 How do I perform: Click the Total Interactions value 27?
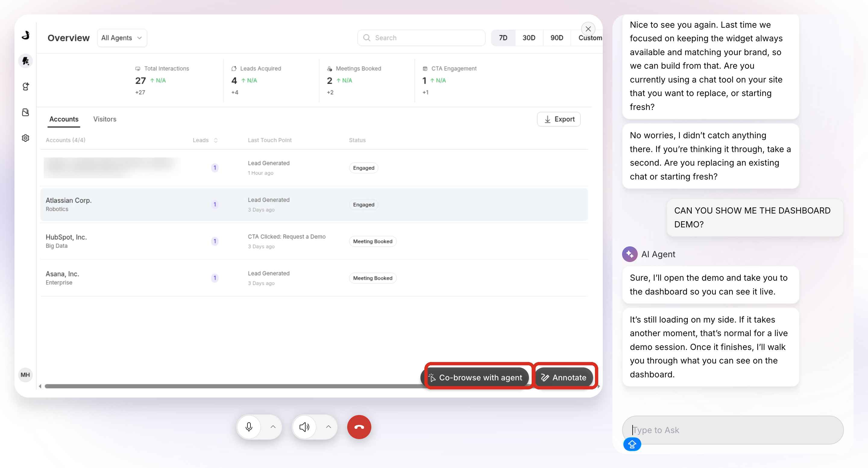click(140, 81)
